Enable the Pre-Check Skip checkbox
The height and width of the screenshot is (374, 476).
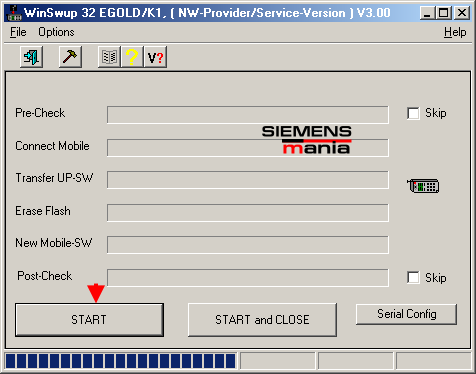click(x=413, y=113)
